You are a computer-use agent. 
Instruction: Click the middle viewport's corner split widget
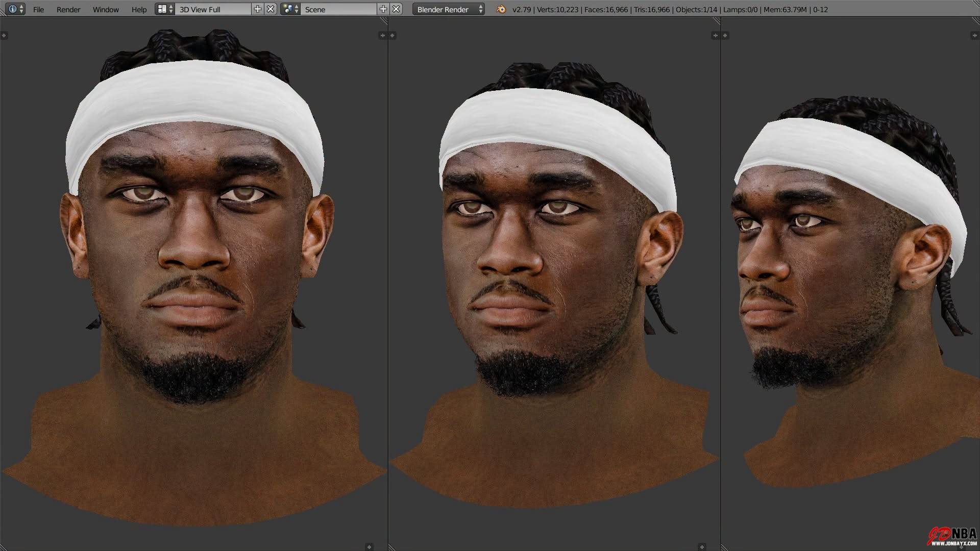click(717, 21)
